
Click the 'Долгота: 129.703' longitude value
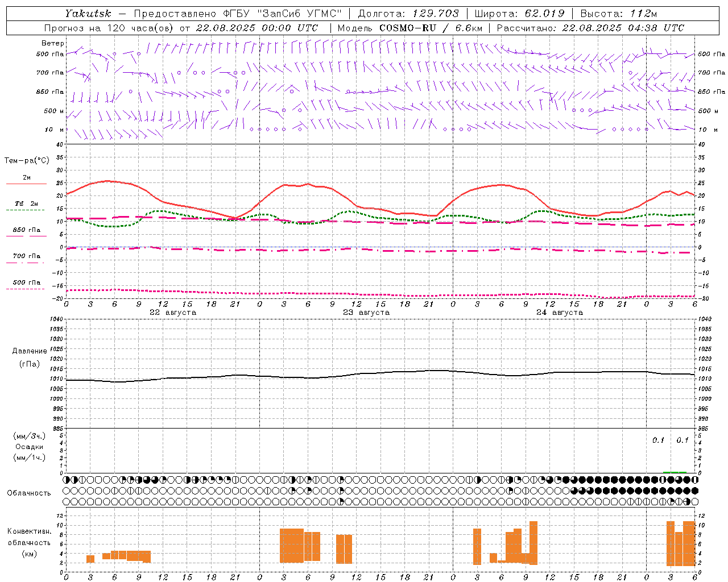click(x=408, y=14)
